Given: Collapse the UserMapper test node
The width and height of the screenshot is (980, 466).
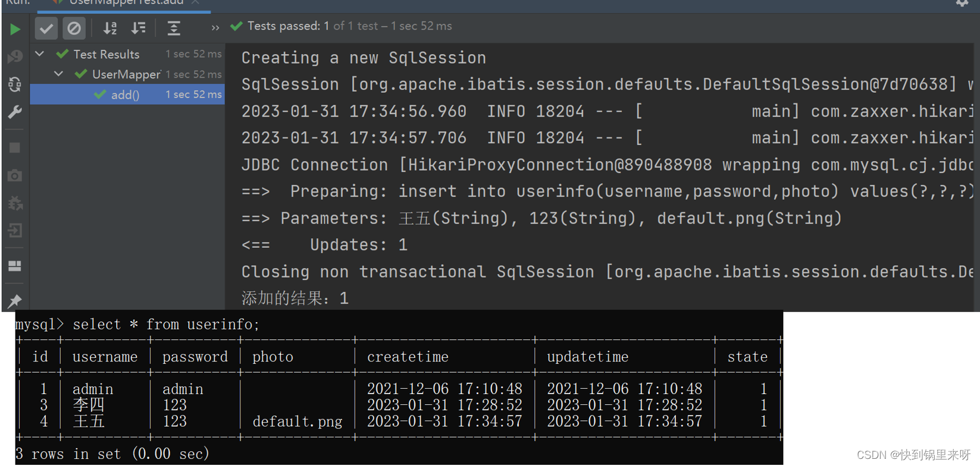Looking at the screenshot, I should coord(58,74).
